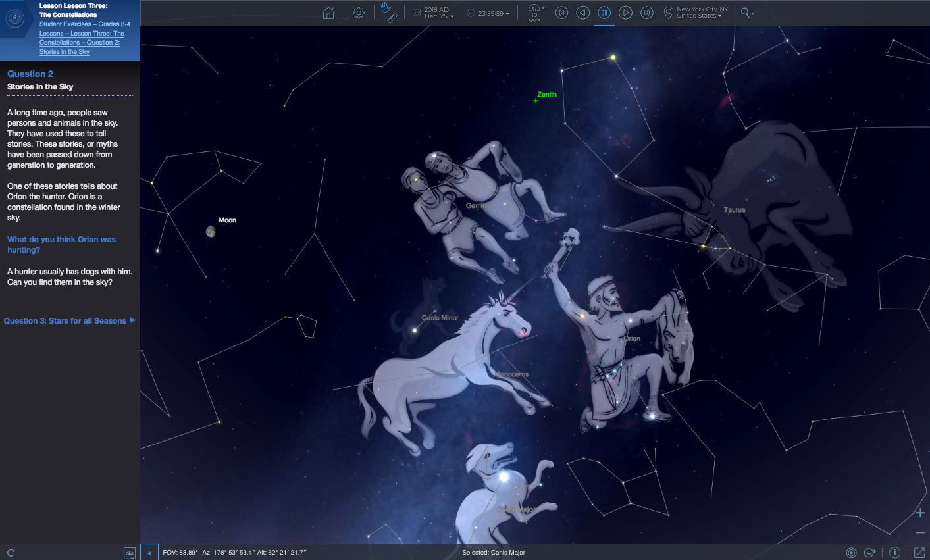Zoom in with the plus button
The height and width of the screenshot is (560, 930).
coord(920,513)
